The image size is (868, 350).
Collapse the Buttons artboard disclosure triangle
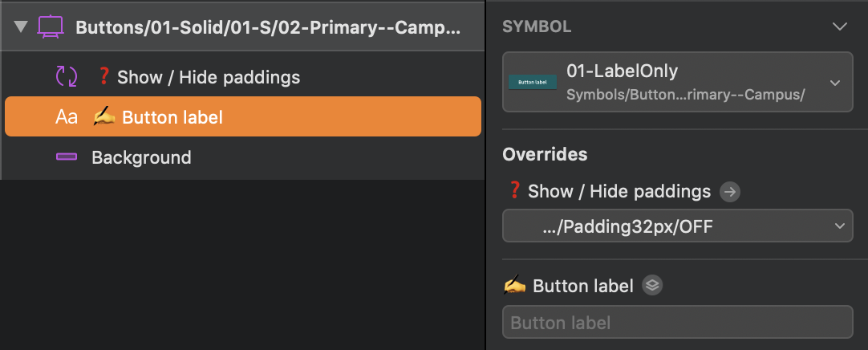click(19, 27)
